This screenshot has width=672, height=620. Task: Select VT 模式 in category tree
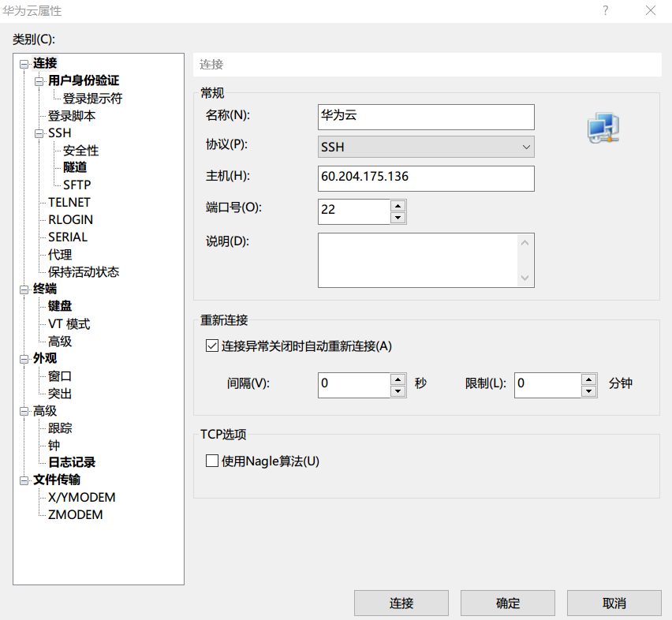(69, 324)
